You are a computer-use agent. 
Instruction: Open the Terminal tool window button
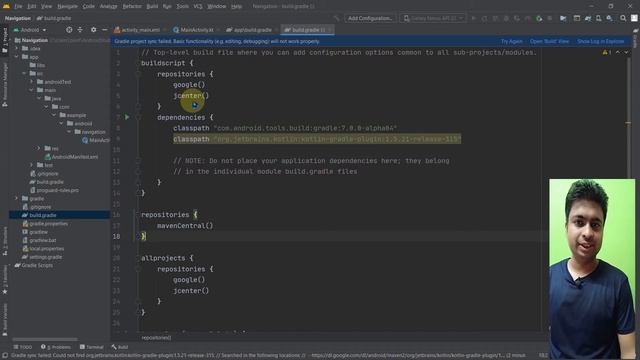(x=91, y=347)
